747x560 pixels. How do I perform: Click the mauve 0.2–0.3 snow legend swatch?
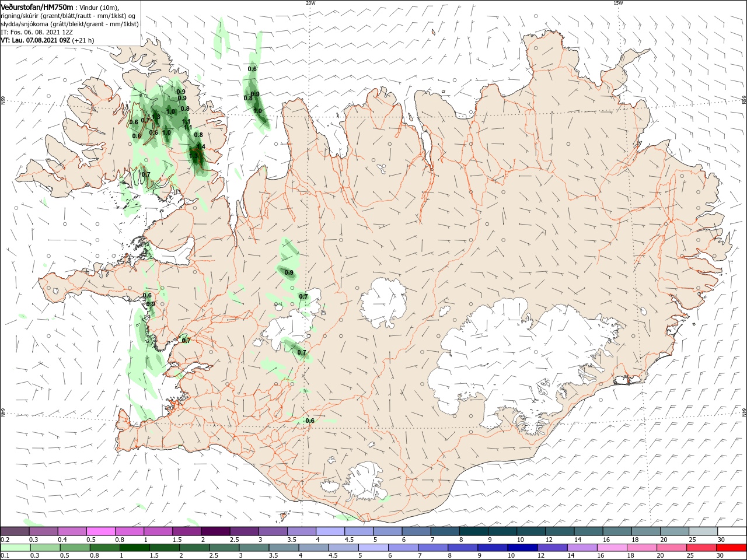pyautogui.click(x=15, y=531)
